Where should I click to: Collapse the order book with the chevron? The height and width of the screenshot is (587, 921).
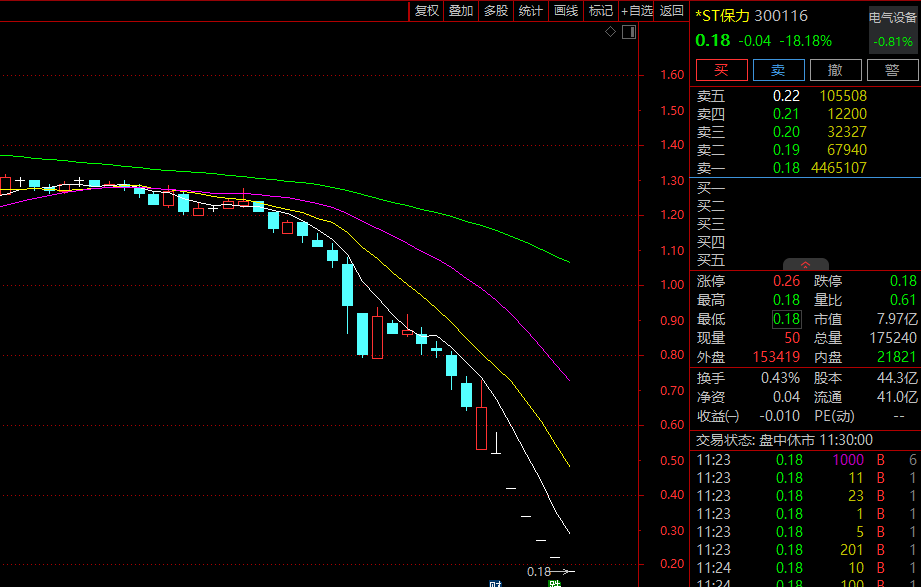[x=805, y=264]
